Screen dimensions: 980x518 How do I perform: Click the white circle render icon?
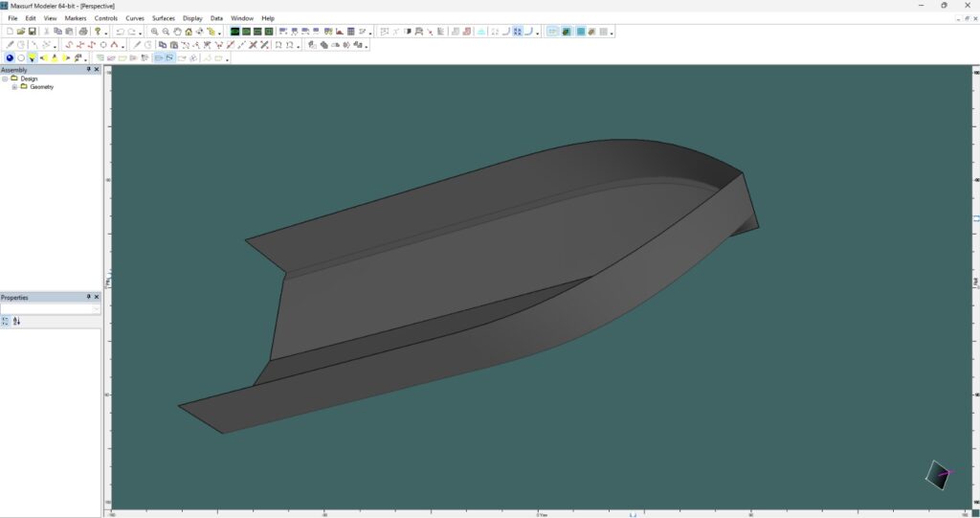(21, 57)
